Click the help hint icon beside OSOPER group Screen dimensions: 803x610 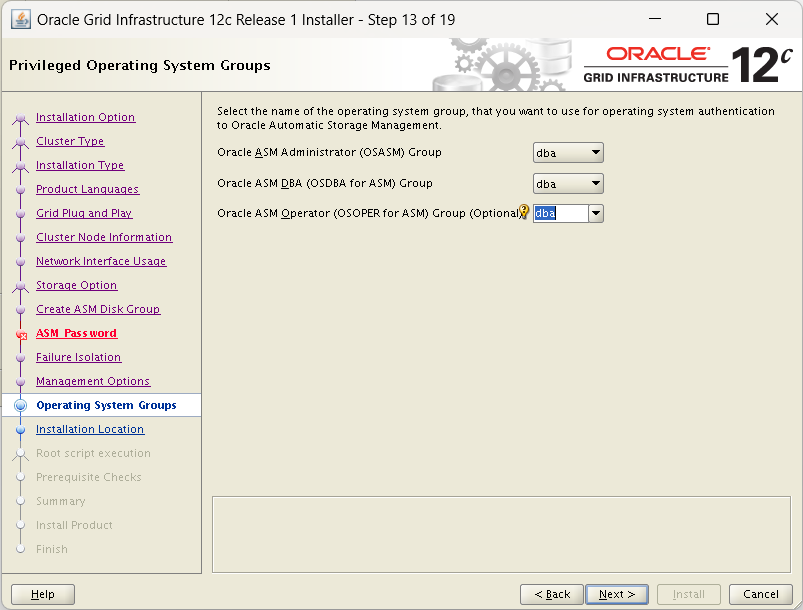pos(524,211)
